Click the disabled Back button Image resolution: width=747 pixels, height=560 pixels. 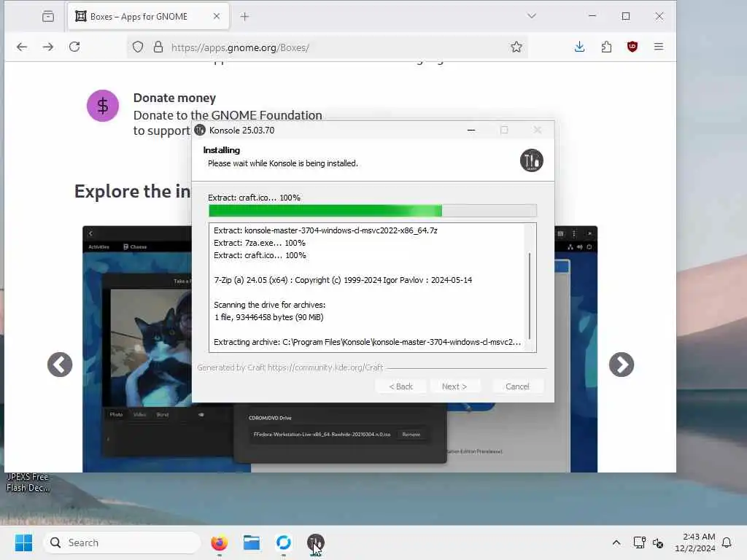pos(400,386)
